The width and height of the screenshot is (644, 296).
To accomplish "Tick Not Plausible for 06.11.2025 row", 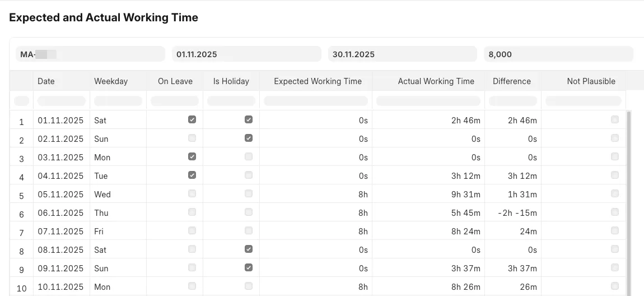I will click(615, 212).
